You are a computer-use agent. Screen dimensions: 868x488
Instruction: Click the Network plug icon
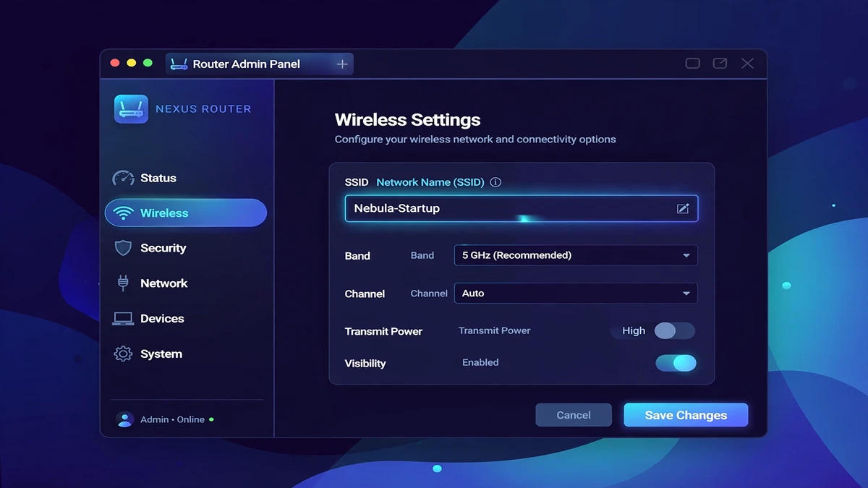123,283
